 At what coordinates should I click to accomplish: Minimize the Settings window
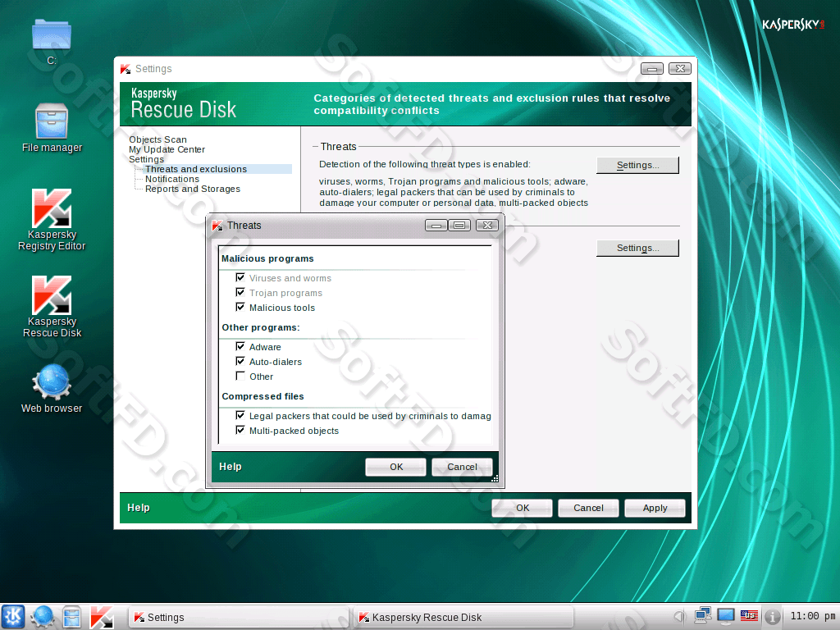[x=652, y=69]
